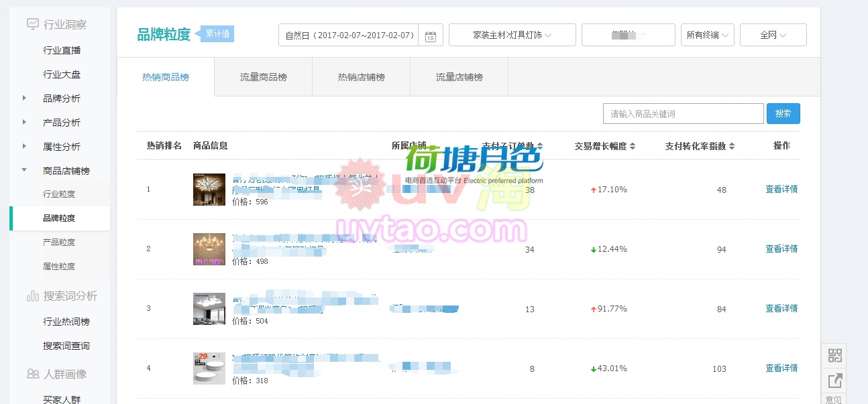
Task: Click the 搜索 button
Action: coord(783,113)
